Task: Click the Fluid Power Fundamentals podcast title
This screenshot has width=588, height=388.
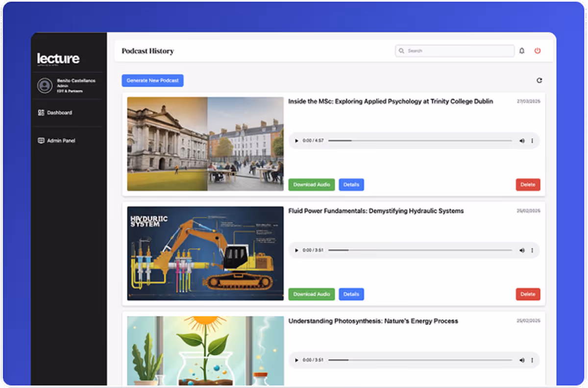Action: click(x=376, y=211)
